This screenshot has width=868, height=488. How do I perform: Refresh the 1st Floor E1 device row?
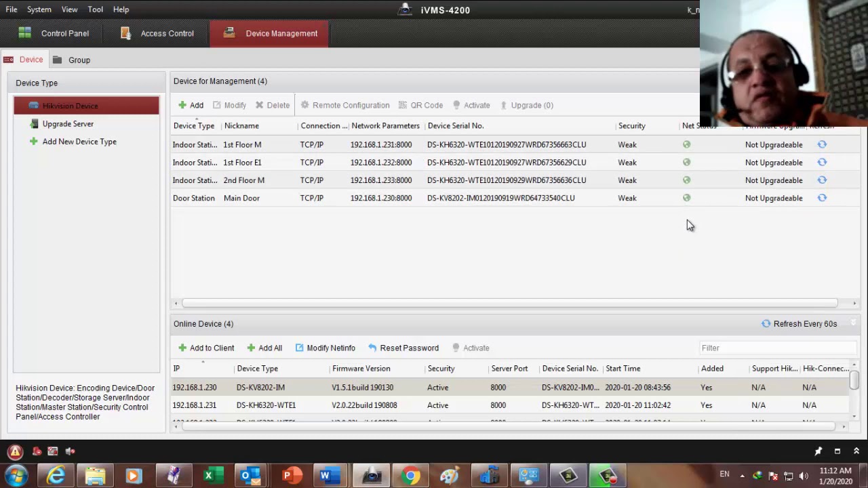pyautogui.click(x=822, y=162)
